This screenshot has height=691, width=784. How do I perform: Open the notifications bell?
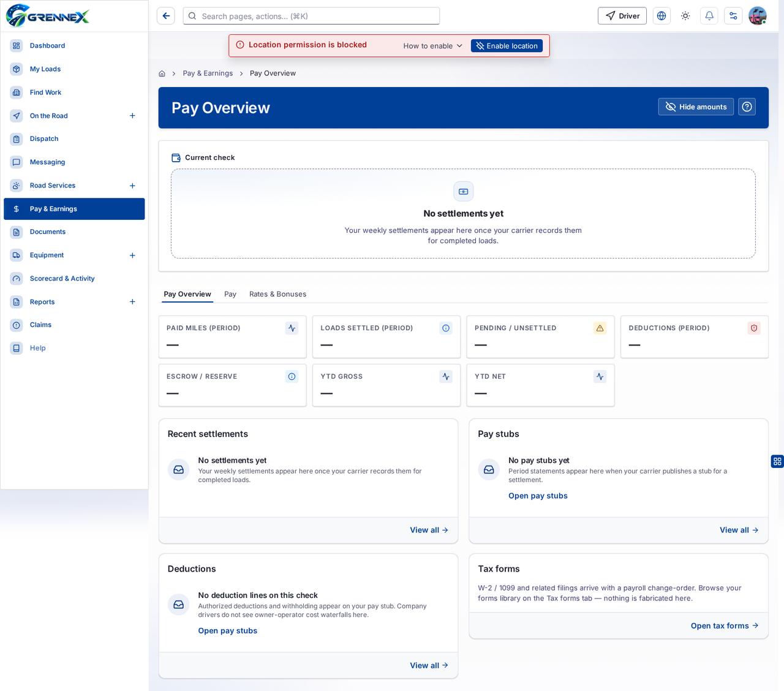pos(709,16)
